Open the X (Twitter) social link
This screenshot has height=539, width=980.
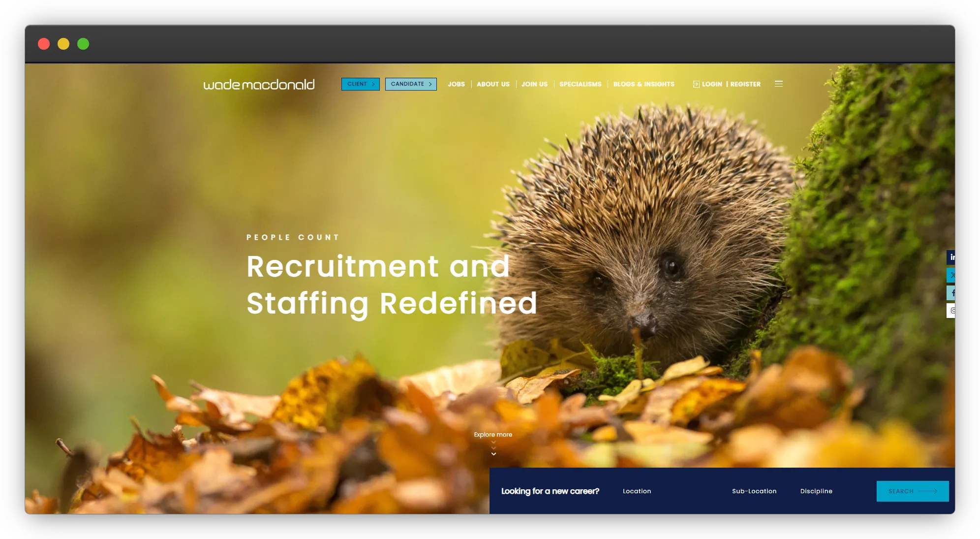(x=951, y=275)
